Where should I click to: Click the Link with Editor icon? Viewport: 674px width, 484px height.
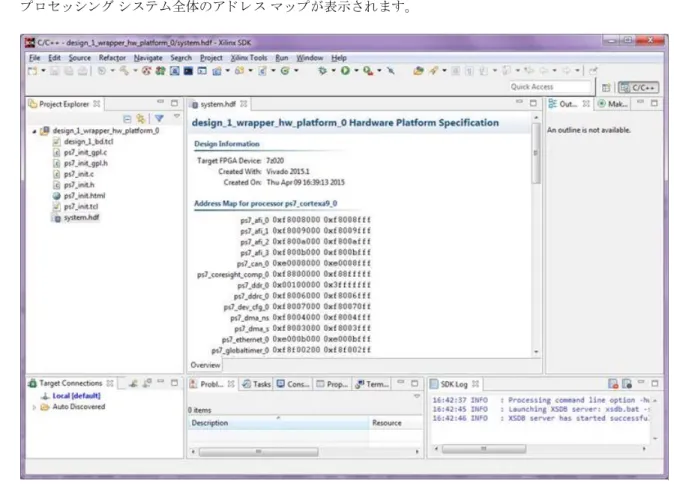click(141, 119)
